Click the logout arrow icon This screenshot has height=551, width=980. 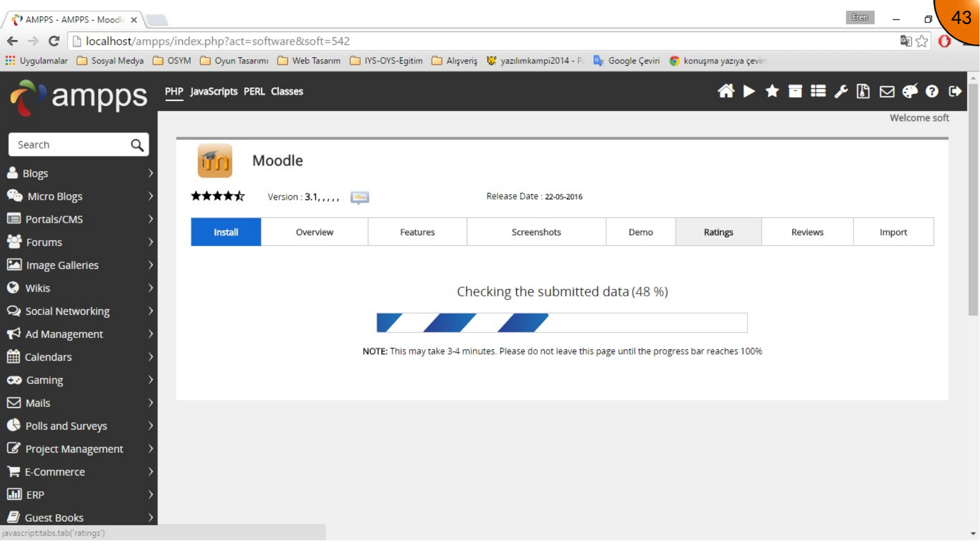955,91
